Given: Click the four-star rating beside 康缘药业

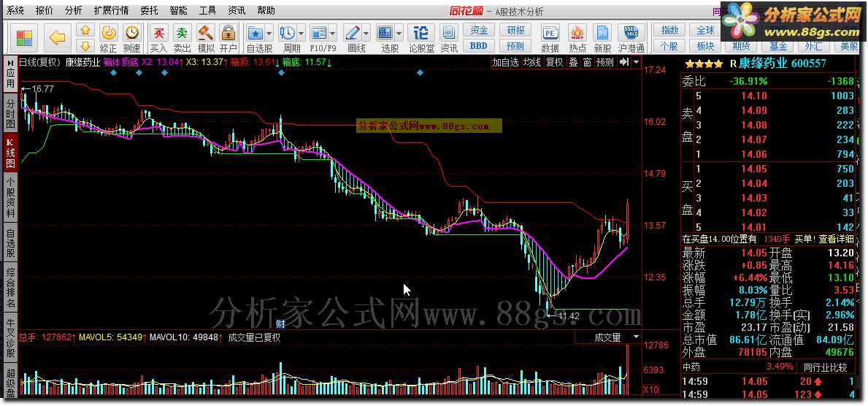Looking at the screenshot, I should [704, 64].
